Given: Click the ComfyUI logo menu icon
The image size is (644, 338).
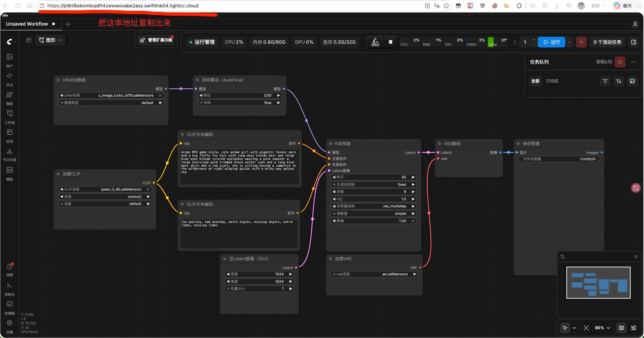Looking at the screenshot, I should point(9,41).
